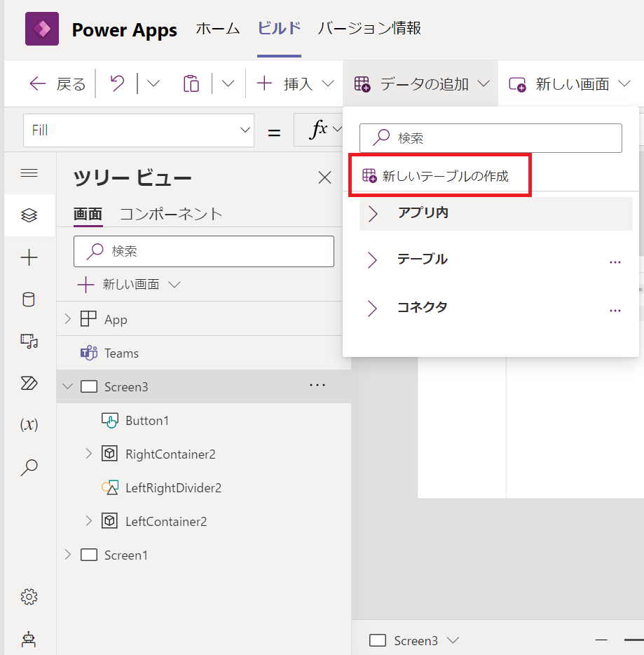Switch to the ビルド tab
Screen dimensions: 644x655
(x=279, y=29)
